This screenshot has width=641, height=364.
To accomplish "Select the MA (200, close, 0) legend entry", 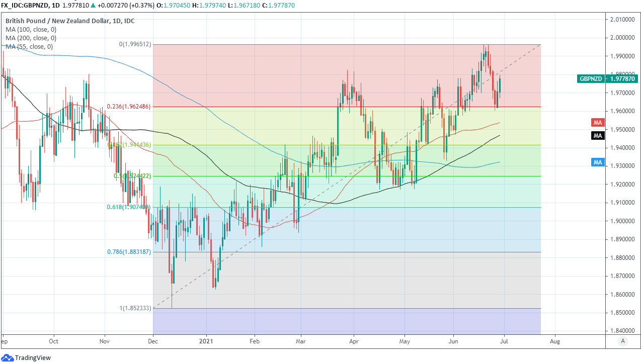I will 31,38.
